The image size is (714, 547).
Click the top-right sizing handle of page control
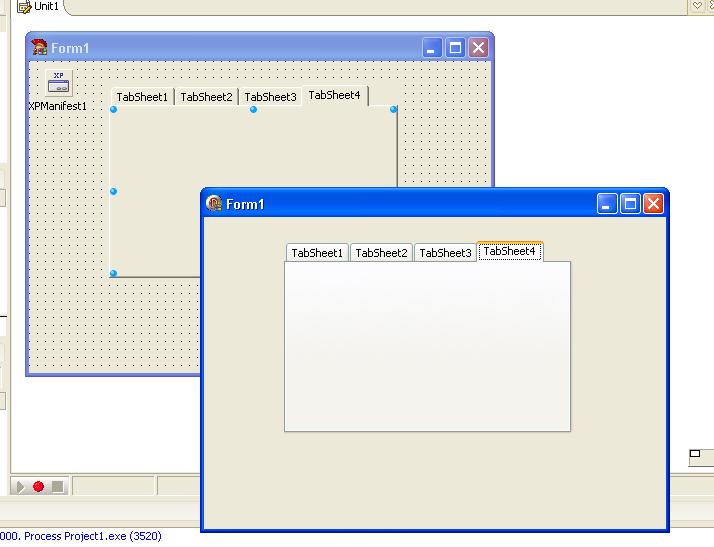coord(393,109)
